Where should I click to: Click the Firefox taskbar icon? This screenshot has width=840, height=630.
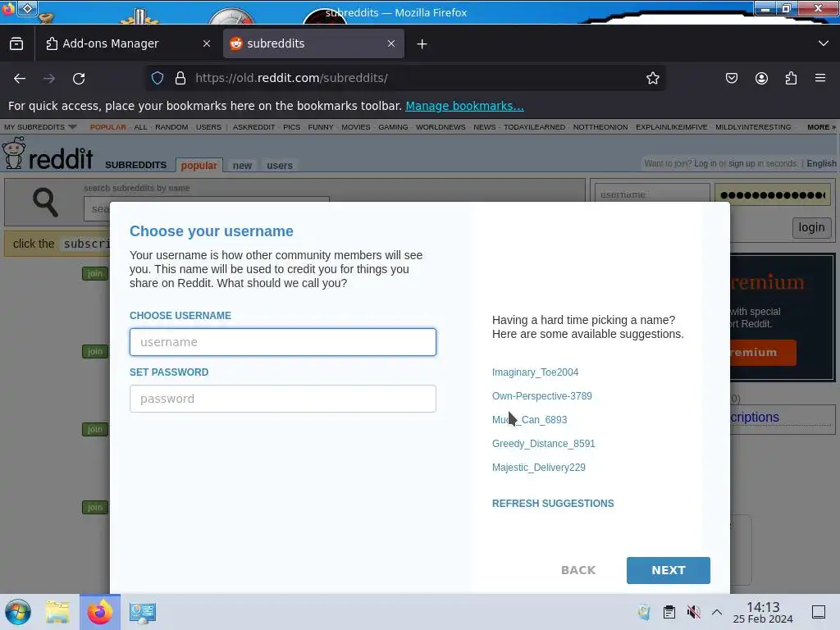point(100,612)
